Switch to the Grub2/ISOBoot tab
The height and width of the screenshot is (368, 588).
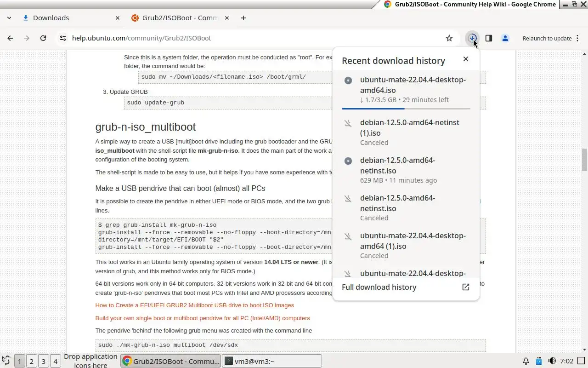click(179, 18)
